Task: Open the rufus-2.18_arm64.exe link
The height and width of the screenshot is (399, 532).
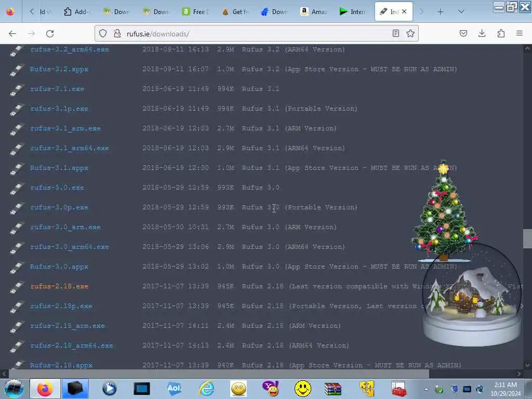Action: [72, 345]
